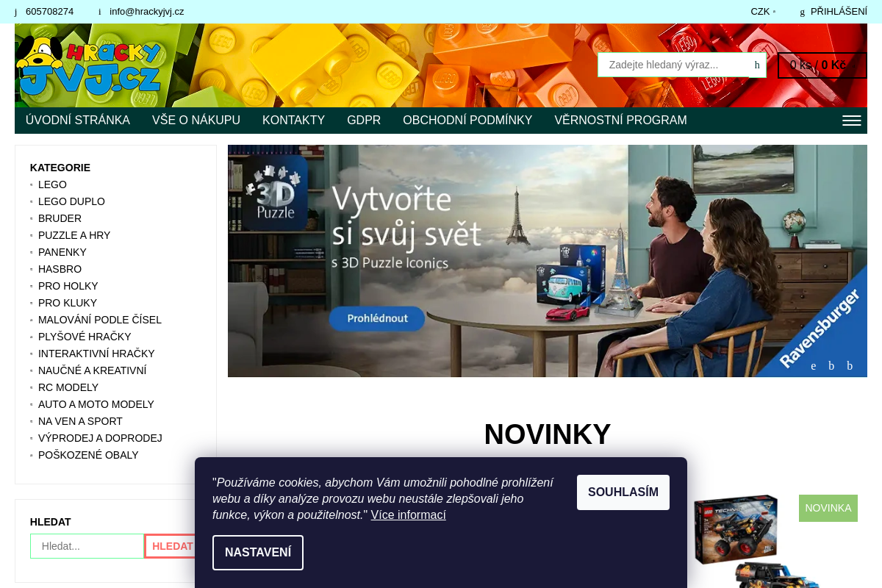Select NA VEN A SPORT category
The width and height of the screenshot is (882, 588).
coord(80,421)
